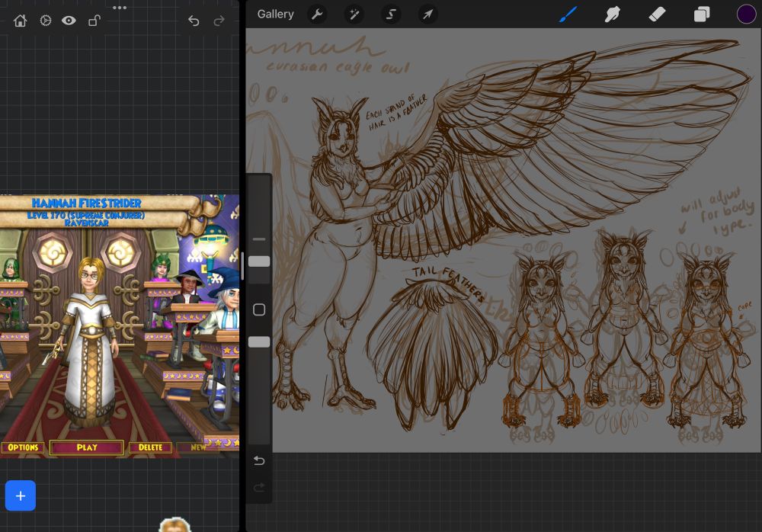The height and width of the screenshot is (532, 762).
Task: Open settings gear in the reference app
Action: (x=45, y=21)
